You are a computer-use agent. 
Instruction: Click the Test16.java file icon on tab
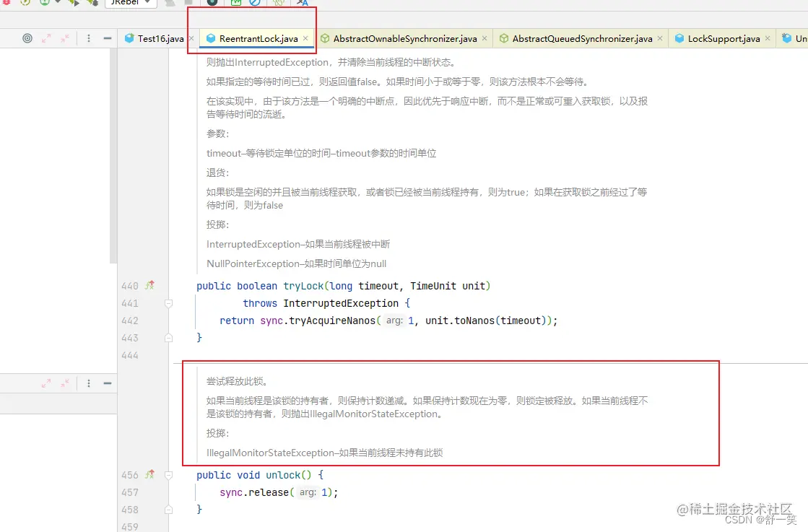129,38
